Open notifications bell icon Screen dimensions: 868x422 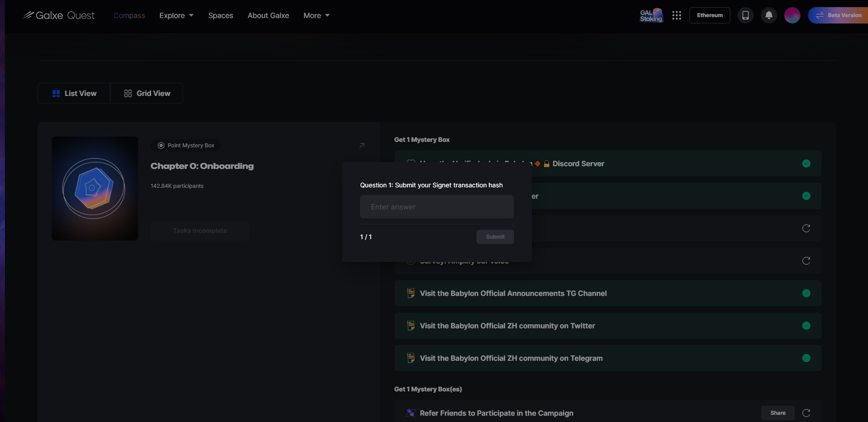pyautogui.click(x=769, y=15)
